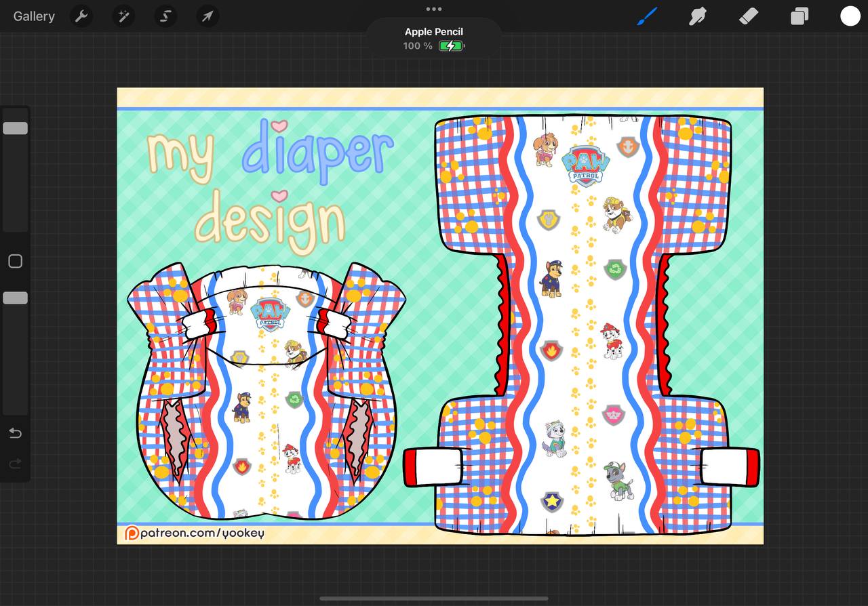
Task: Open the white active color picker
Action: [x=850, y=16]
